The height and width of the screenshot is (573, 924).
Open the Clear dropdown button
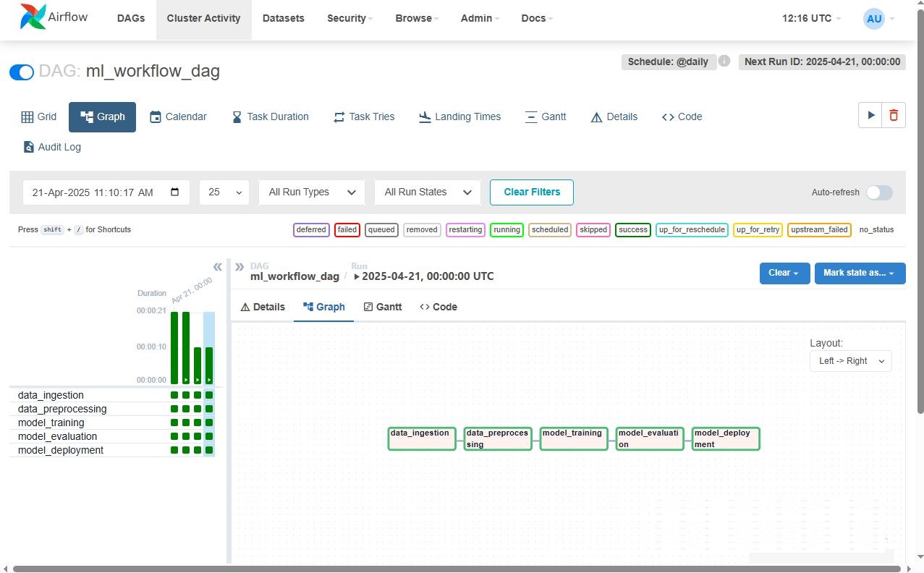click(784, 273)
